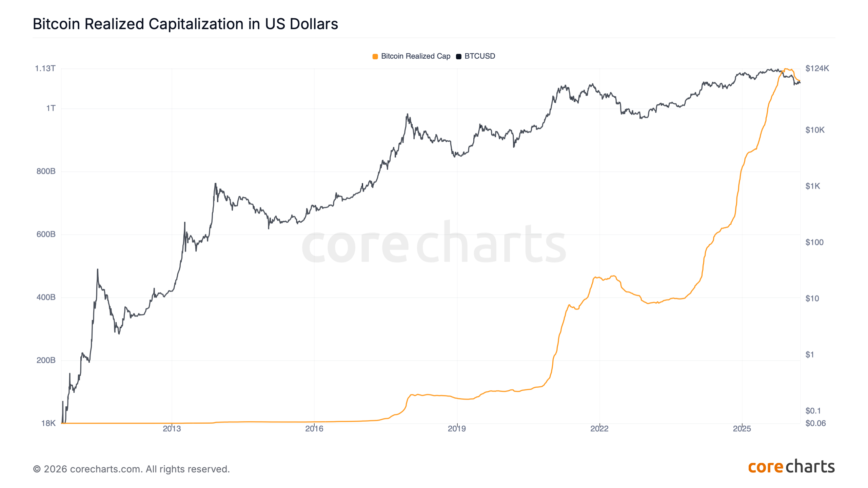Click the 2016 x-axis label
The height and width of the screenshot is (488, 868).
pyautogui.click(x=314, y=429)
